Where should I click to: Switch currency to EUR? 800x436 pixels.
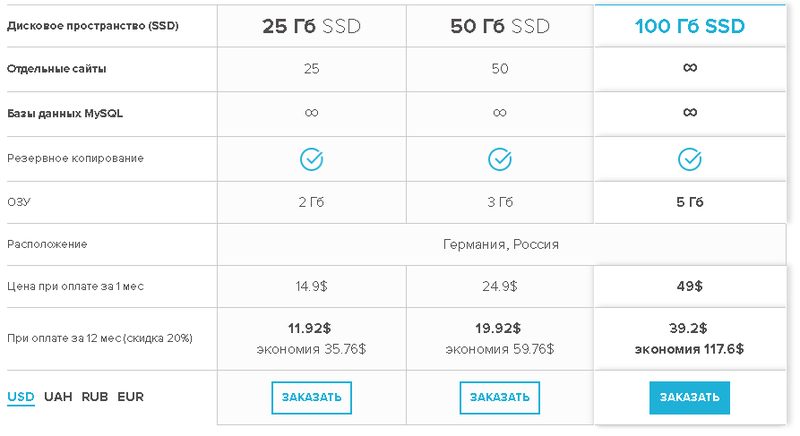click(131, 397)
